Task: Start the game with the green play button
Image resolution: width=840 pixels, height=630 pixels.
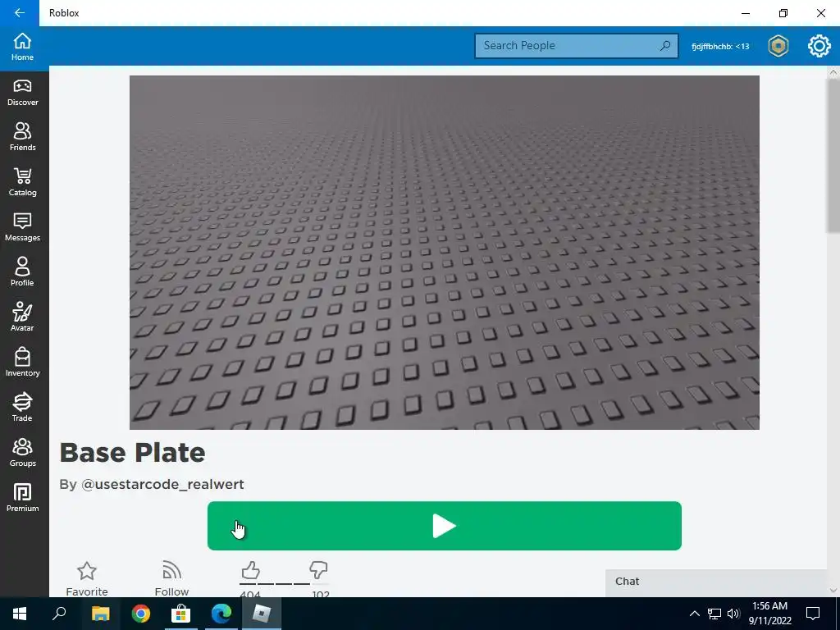Action: click(444, 526)
